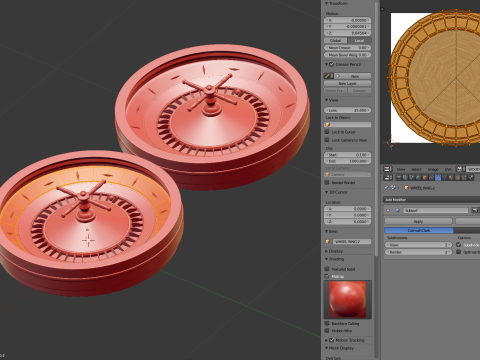Collapse the View panel
The height and width of the screenshot is (360, 480).
tap(327, 100)
